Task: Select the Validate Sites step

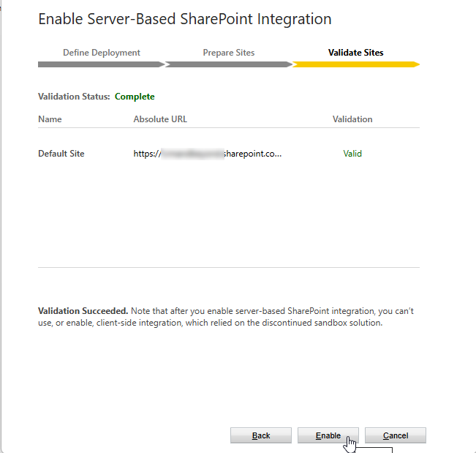Action: pyautogui.click(x=356, y=53)
